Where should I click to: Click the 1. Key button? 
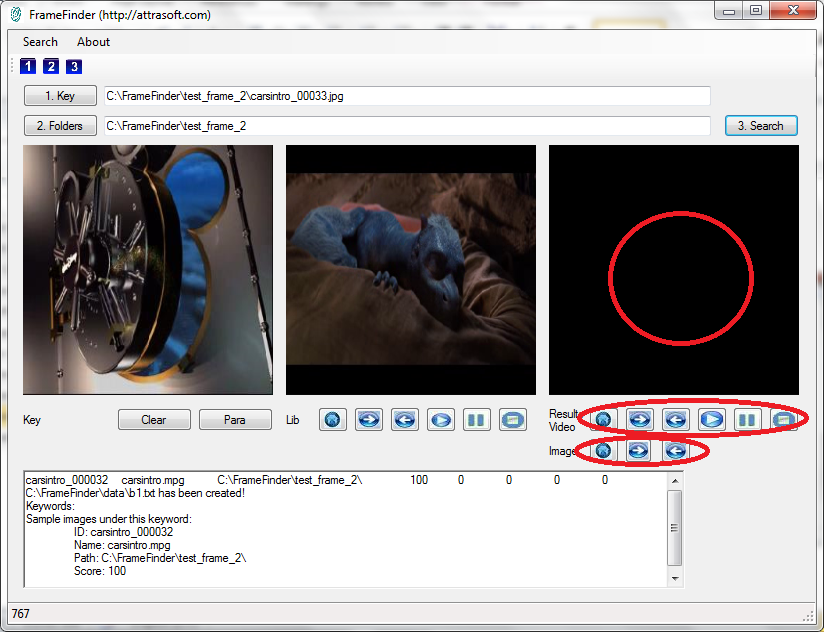pyautogui.click(x=60, y=96)
